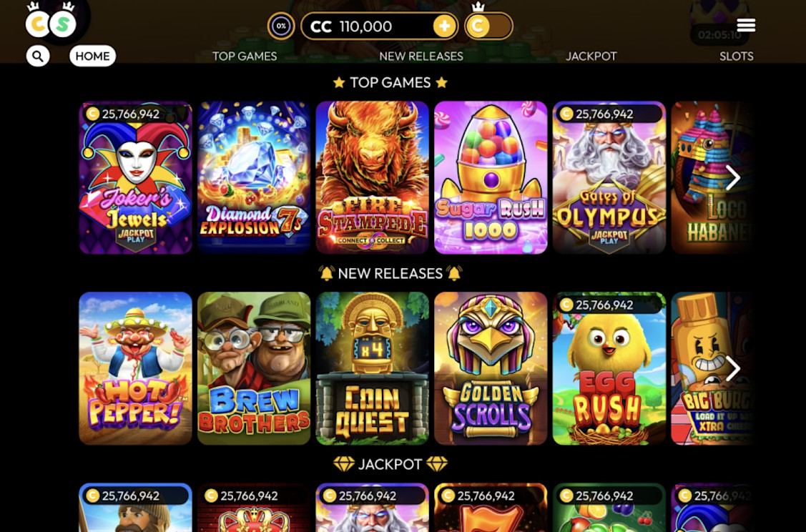Click coin icon on Joker's Jewels jackpot badge
The image size is (806, 532).
pyautogui.click(x=92, y=114)
